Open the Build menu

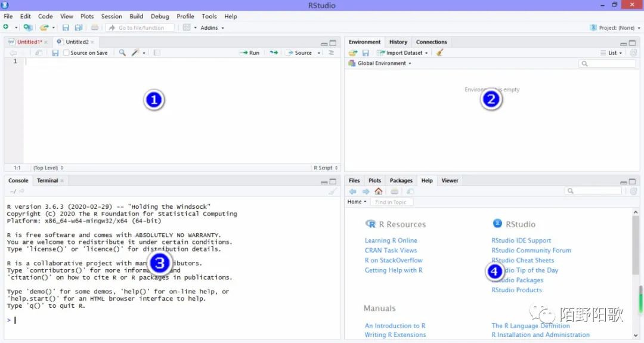[137, 17]
